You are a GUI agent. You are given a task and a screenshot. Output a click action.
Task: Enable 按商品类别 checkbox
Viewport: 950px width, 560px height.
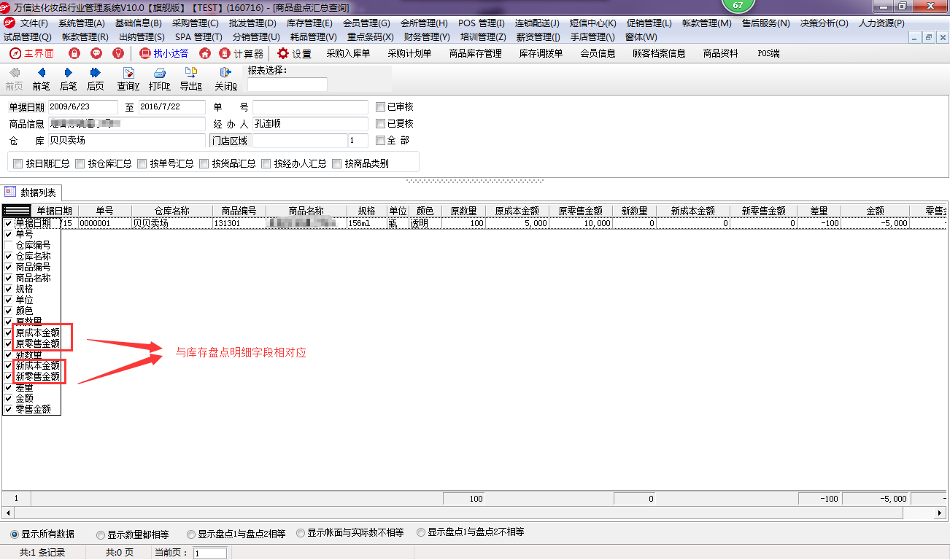(337, 164)
